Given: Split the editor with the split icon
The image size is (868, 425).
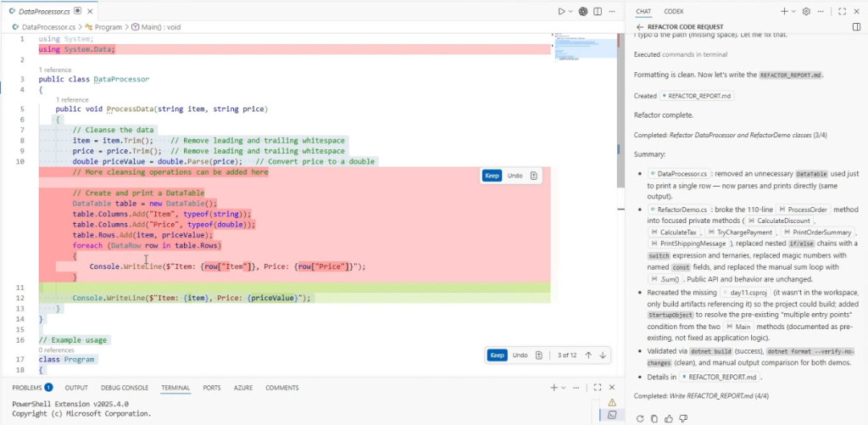Looking at the screenshot, I should pyautogui.click(x=598, y=11).
